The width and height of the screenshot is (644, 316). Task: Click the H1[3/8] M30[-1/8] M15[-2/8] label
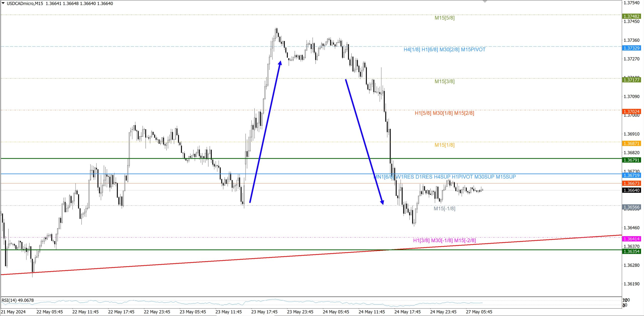[x=444, y=240]
